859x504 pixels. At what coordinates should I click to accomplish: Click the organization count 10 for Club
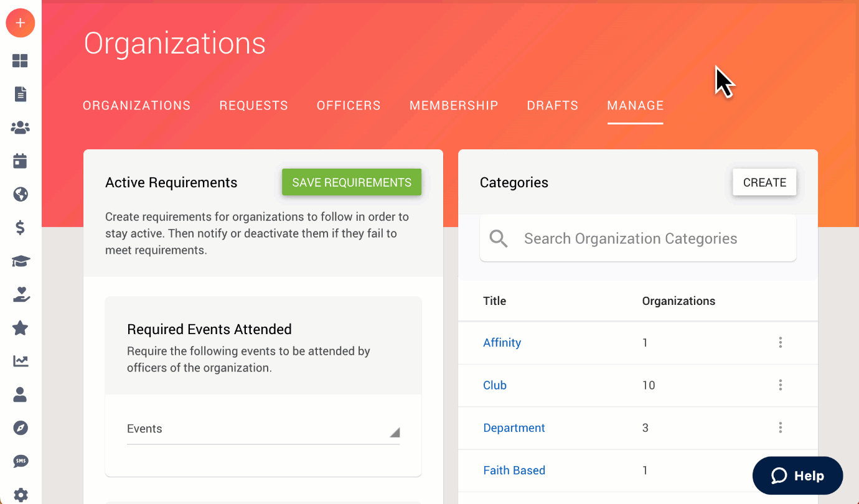pyautogui.click(x=649, y=385)
